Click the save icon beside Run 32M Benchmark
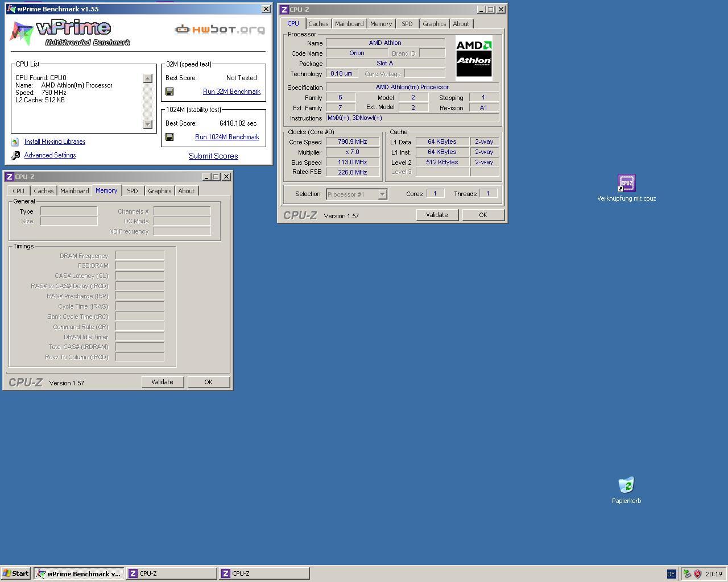 tap(169, 92)
